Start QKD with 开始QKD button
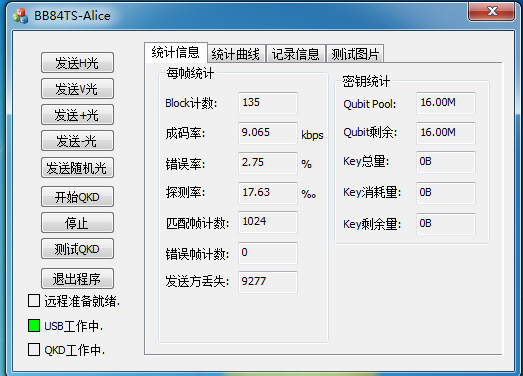Screen dimensions: 523x376 [x=77, y=197]
